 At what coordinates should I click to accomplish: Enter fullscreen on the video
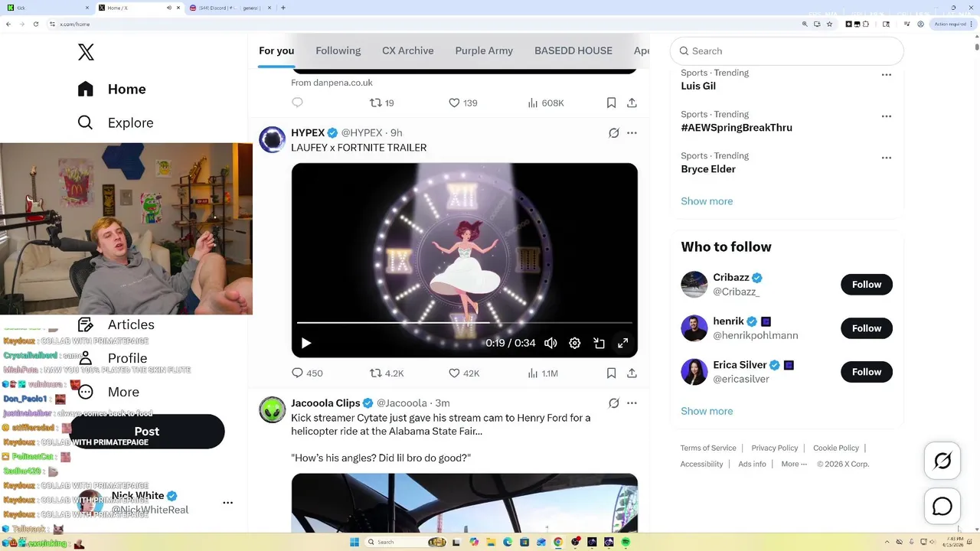click(623, 343)
